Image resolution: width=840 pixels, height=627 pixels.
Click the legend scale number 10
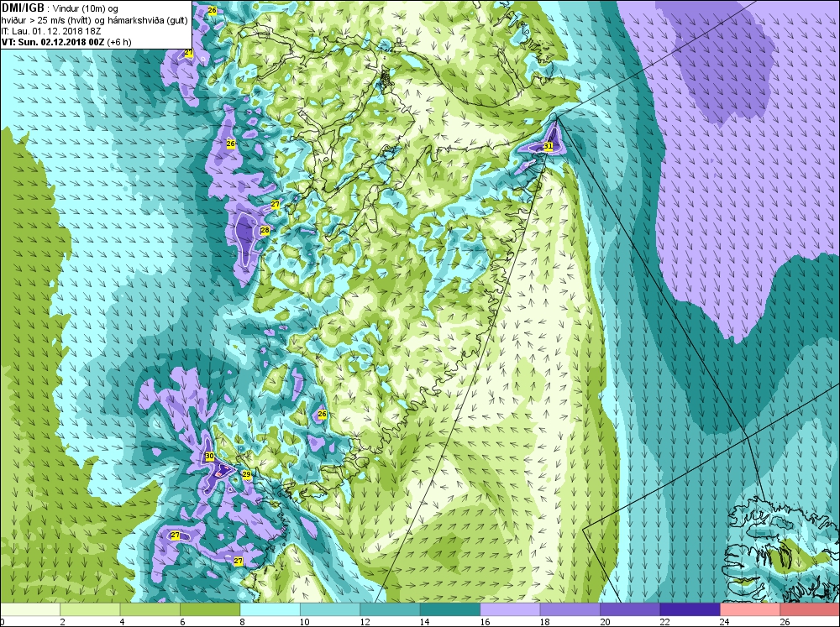click(x=304, y=622)
